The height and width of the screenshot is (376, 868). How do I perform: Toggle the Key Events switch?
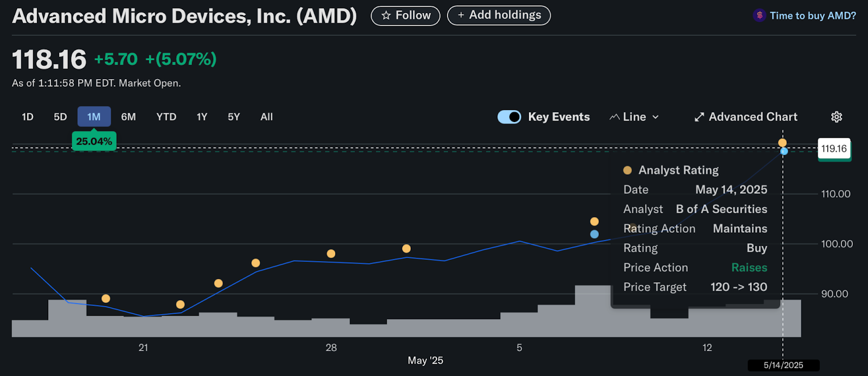(x=509, y=117)
